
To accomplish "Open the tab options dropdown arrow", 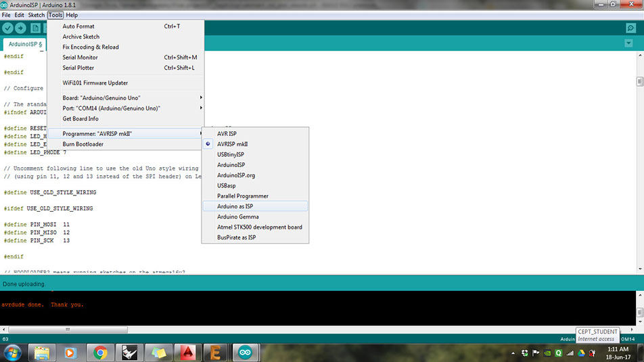I will point(628,43).
